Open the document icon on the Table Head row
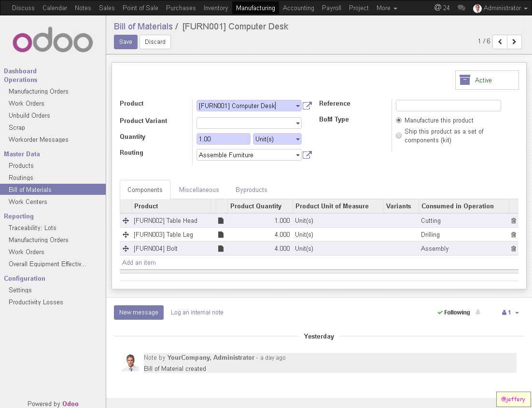The height and width of the screenshot is (408, 532). (x=221, y=220)
